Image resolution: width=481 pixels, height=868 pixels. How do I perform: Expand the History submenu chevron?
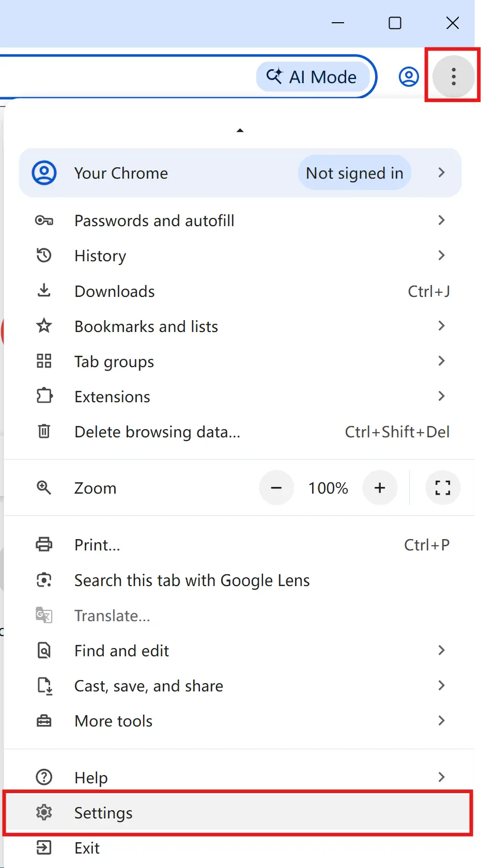(x=441, y=255)
